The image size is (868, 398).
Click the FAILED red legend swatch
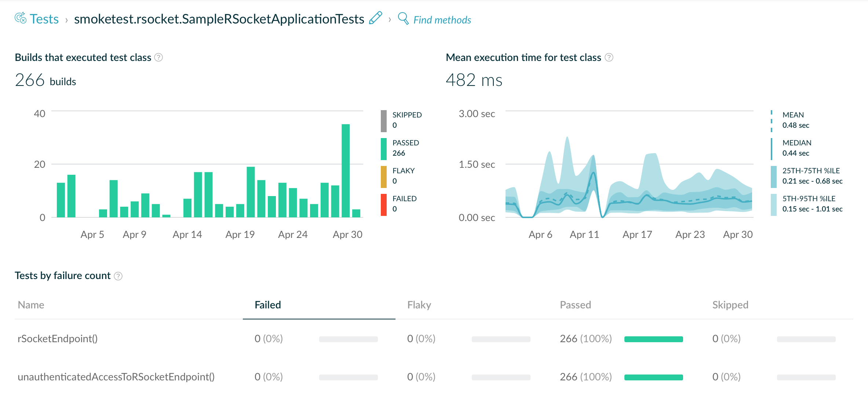(384, 205)
